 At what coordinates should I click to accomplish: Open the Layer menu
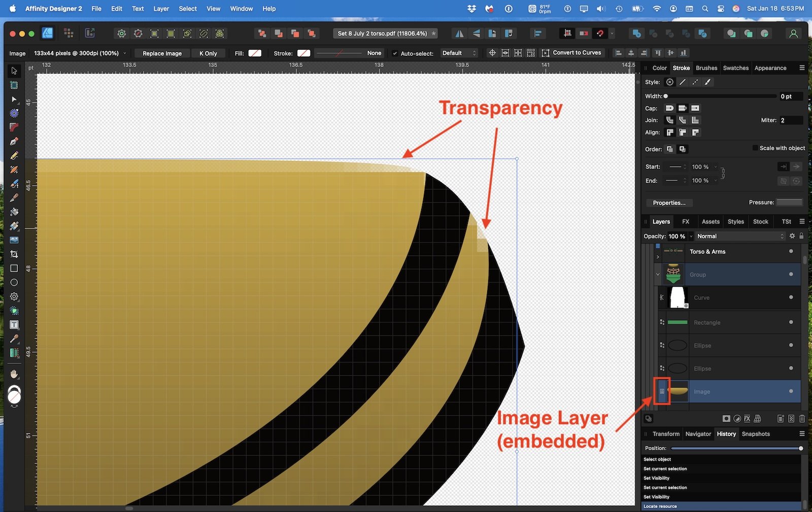click(161, 9)
